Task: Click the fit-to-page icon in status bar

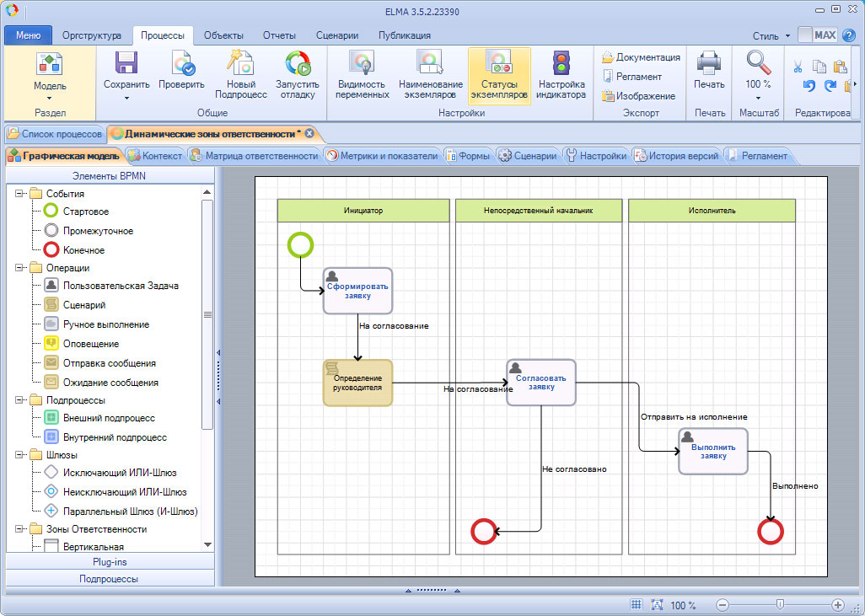Action: point(657,605)
